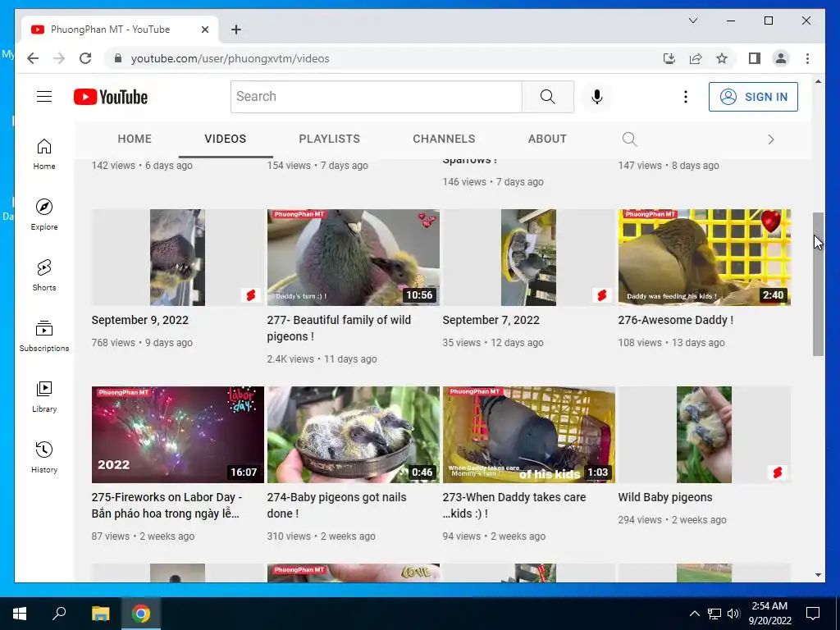Open video 275-Fireworks on Labor Day

(167, 505)
